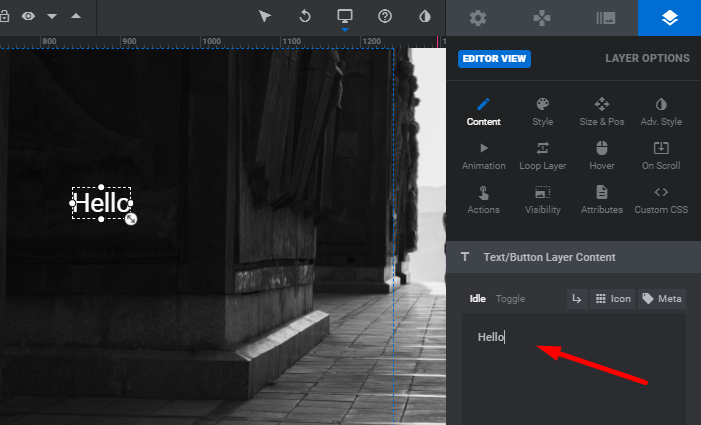The width and height of the screenshot is (701, 425).
Task: Click the undo history icon
Action: coord(305,17)
